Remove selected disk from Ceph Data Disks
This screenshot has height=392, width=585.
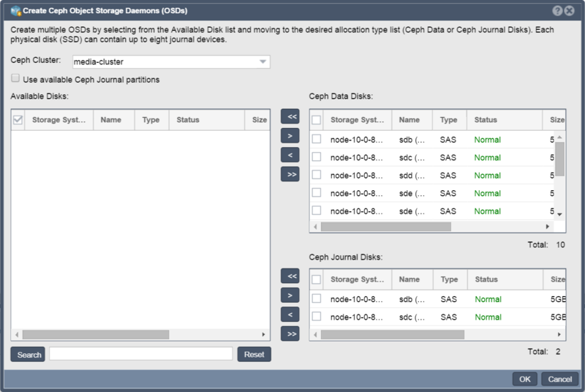point(290,155)
